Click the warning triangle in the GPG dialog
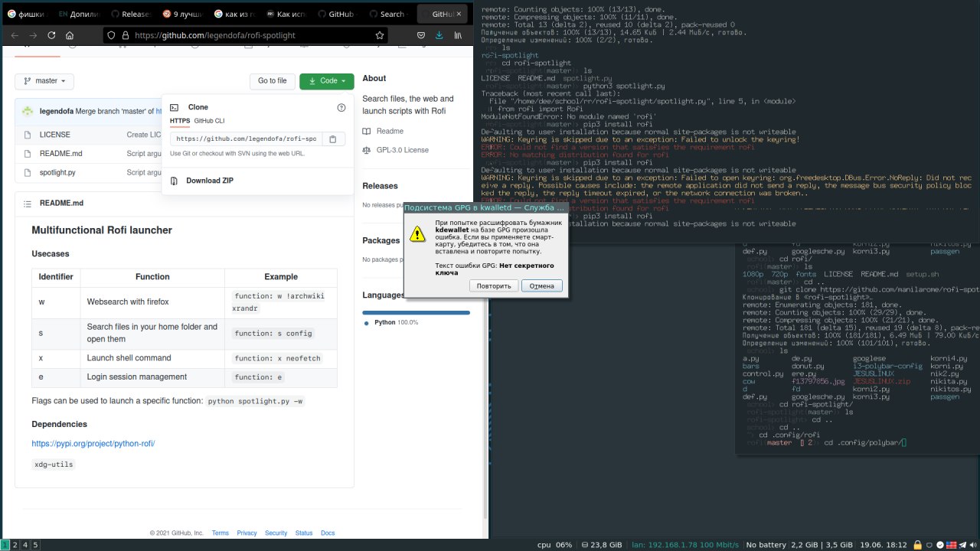 417,234
